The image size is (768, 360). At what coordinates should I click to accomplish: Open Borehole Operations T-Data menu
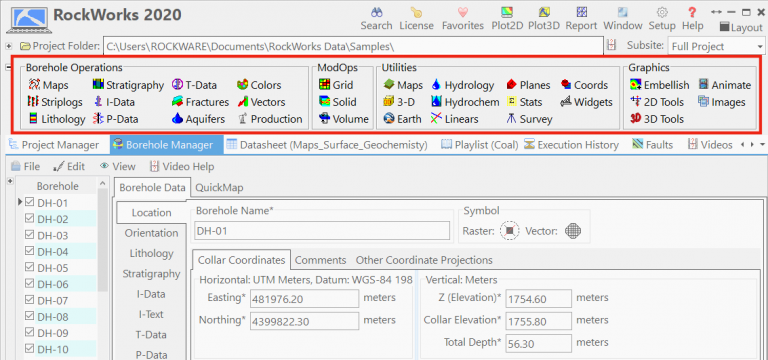pos(194,85)
